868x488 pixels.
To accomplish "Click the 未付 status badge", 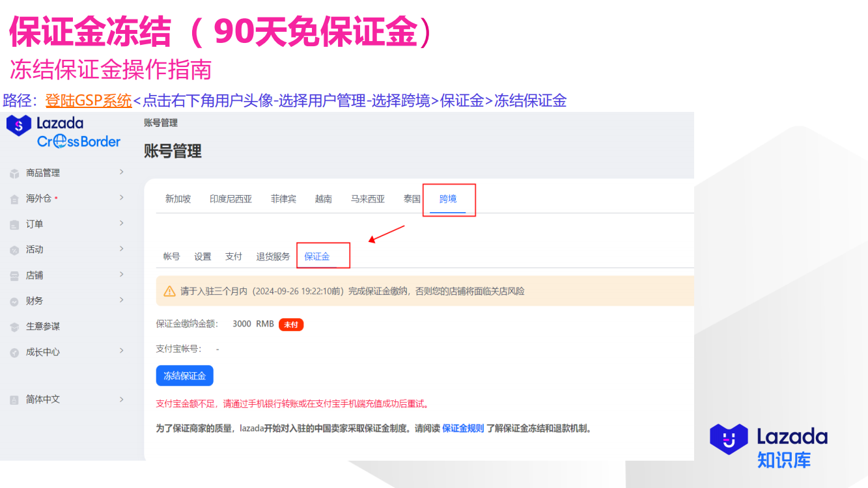I will click(291, 324).
